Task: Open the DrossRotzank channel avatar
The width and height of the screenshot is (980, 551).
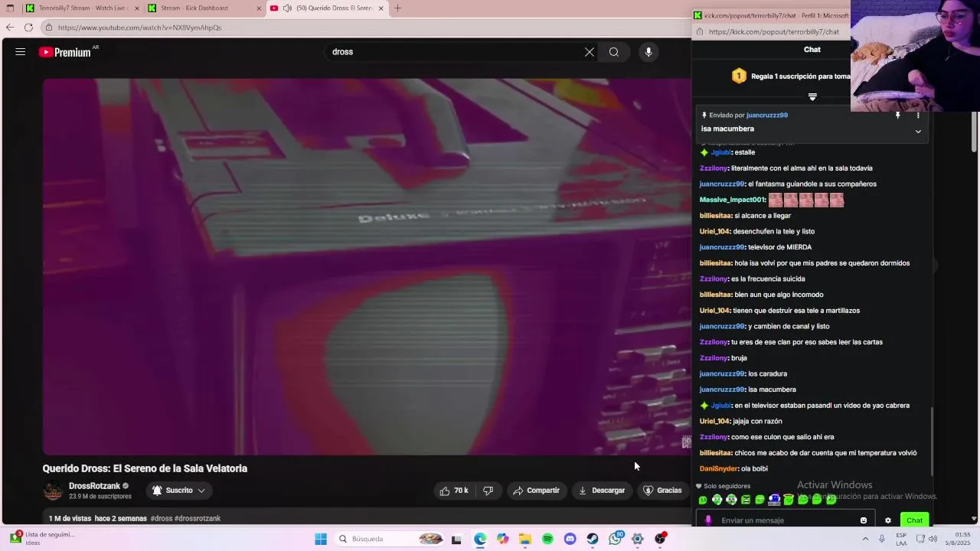Action: tap(53, 491)
